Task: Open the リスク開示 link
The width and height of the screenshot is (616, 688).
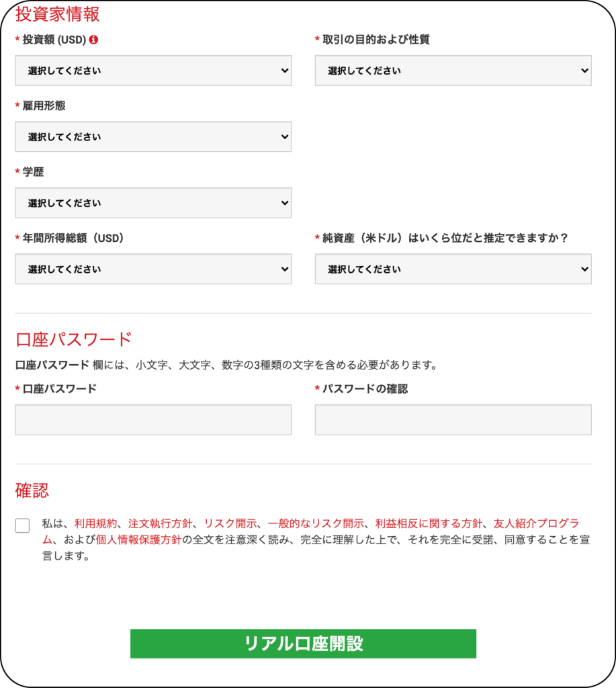Action: 230,523
